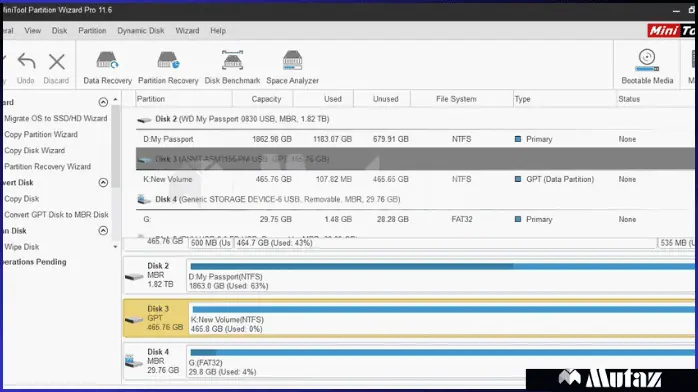
Task: Click the Discard X icon
Action: 57,62
